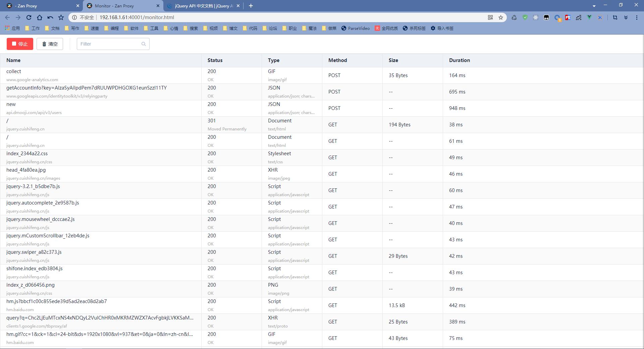Click the blue X extension icon
644x349 pixels.
[x=600, y=17]
